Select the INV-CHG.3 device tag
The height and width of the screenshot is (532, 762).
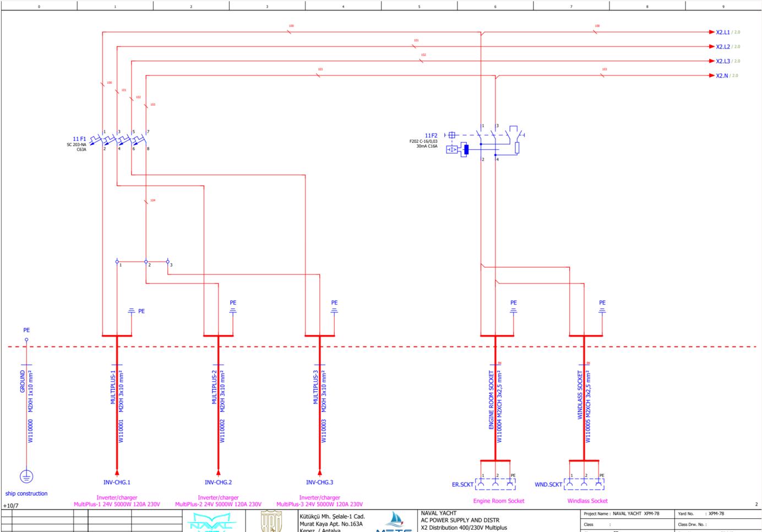319,482
